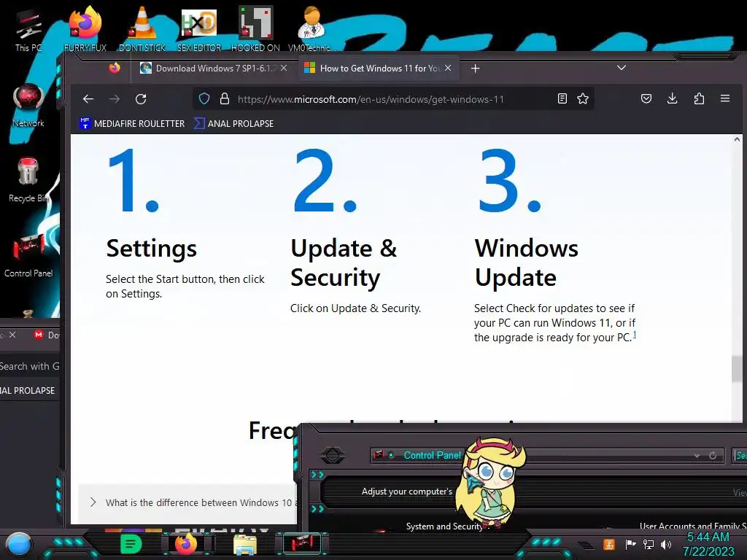Screen dimensions: 747x560
Task: Toggle reader view in address bar
Action: click(x=562, y=98)
